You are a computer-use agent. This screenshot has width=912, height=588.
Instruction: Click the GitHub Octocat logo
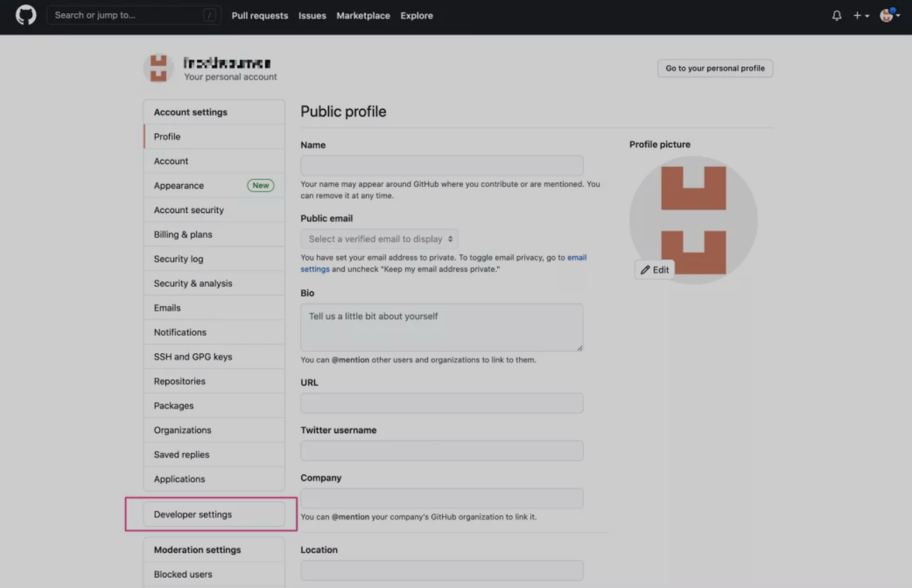click(26, 15)
